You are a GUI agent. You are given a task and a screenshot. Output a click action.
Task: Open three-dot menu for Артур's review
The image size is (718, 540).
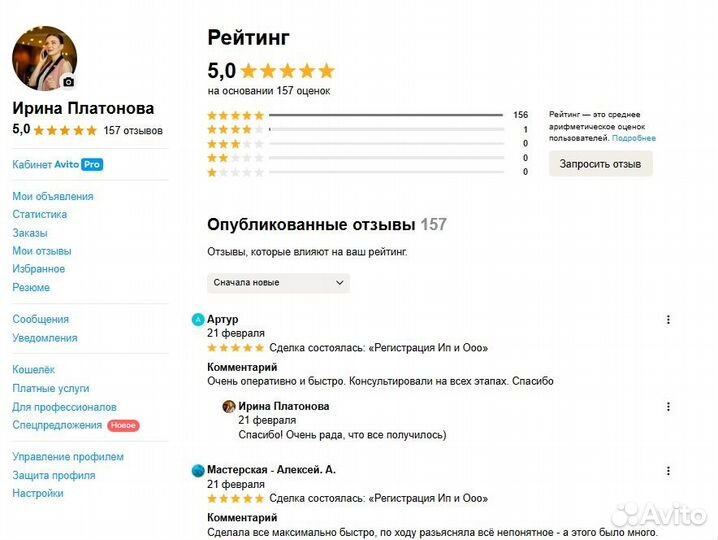[x=668, y=320]
